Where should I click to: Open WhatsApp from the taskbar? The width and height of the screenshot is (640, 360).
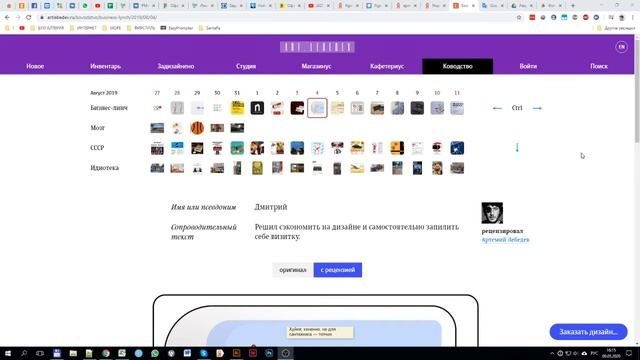155,353
